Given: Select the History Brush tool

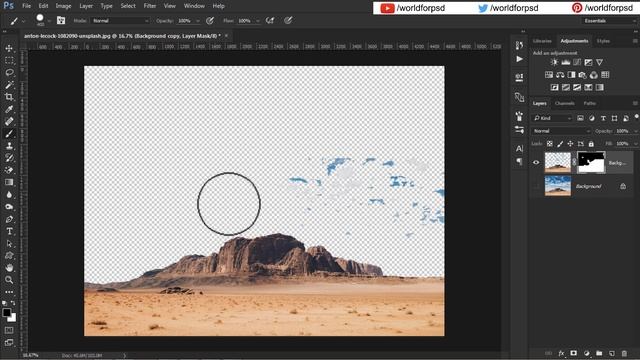Looking at the screenshot, I should pyautogui.click(x=9, y=158).
